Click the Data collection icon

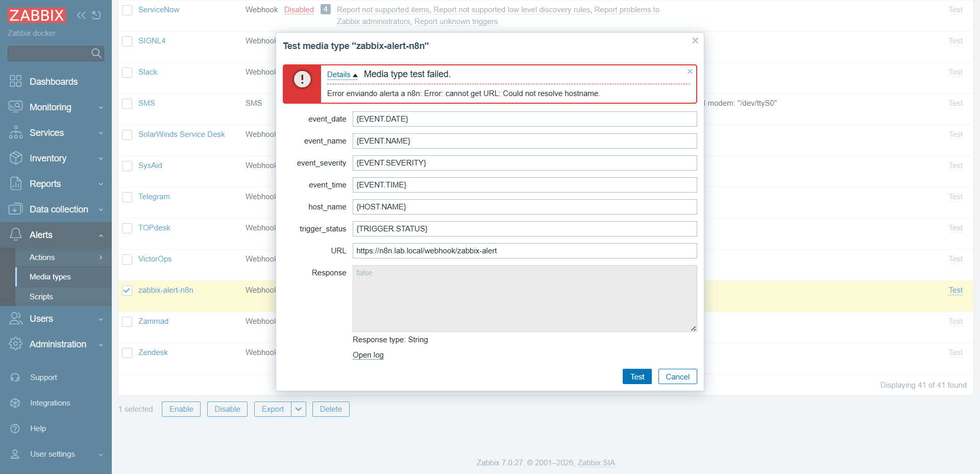(16, 209)
